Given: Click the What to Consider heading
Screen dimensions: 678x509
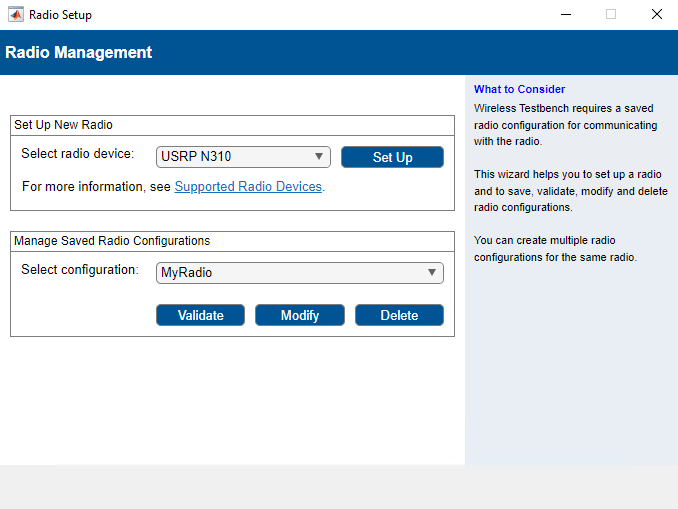Looking at the screenshot, I should pos(519,89).
